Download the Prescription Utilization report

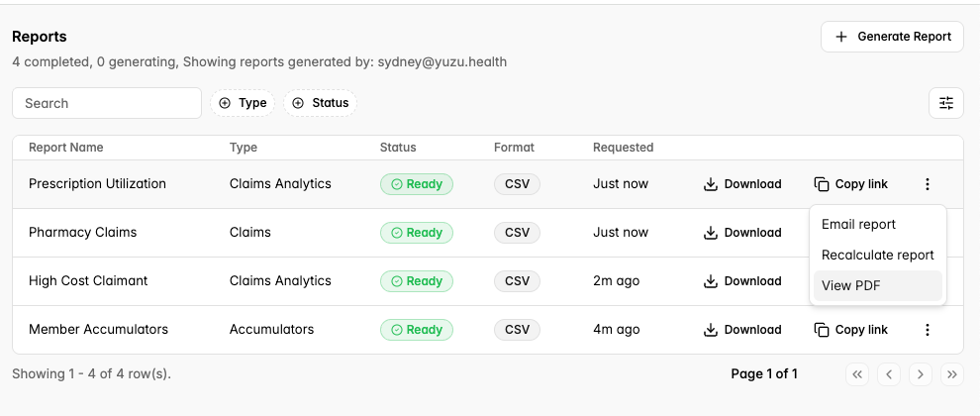point(742,184)
